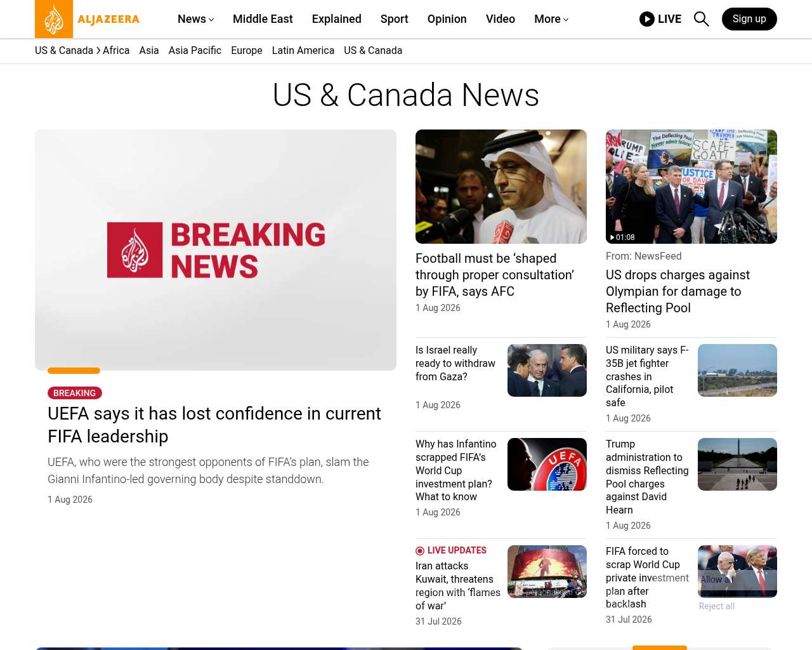This screenshot has width=812, height=650.
Task: Click the LIVE play icon
Action: click(646, 19)
